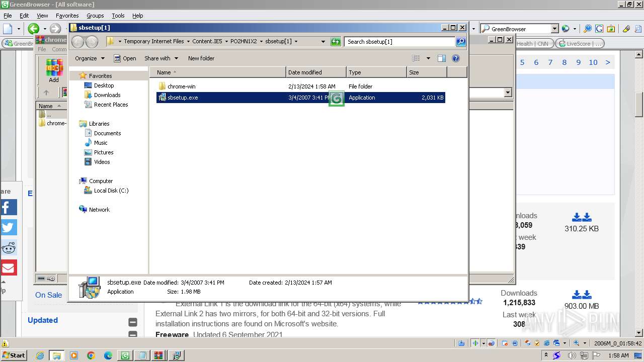Collapse the Updated section minus box
Image resolution: width=644 pixels, height=362 pixels.
[x=133, y=322]
